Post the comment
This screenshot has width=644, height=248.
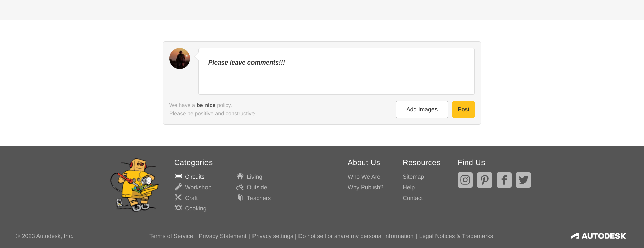[463, 110]
